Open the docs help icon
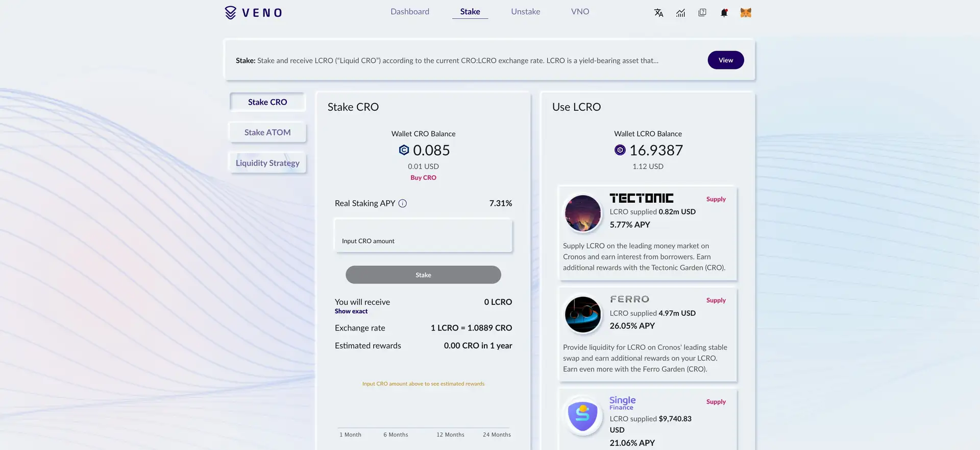This screenshot has height=450, width=980. click(702, 13)
